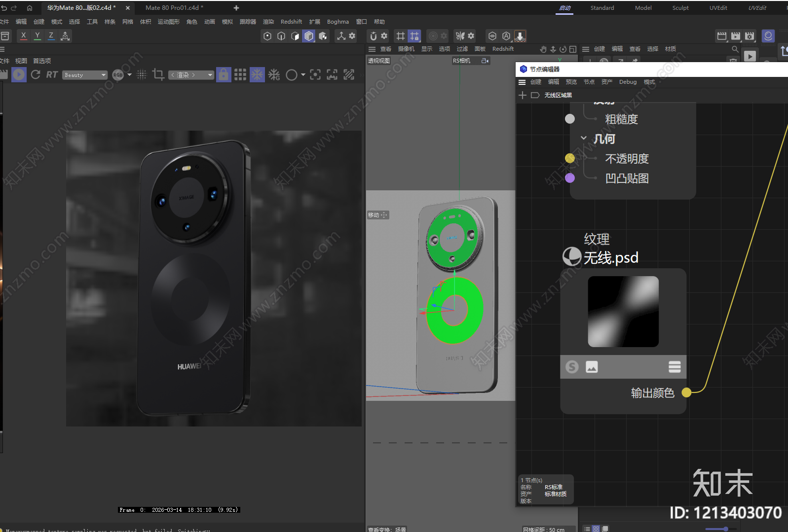Open node editor 资产 menu

click(607, 82)
